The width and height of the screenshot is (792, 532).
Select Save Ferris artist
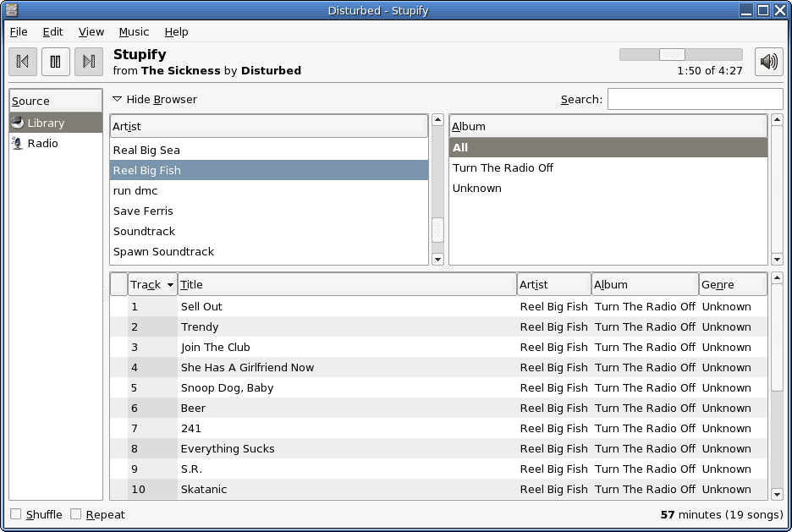pos(269,211)
